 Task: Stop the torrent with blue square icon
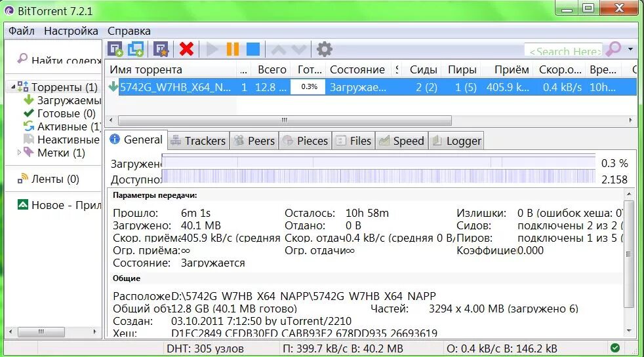253,49
